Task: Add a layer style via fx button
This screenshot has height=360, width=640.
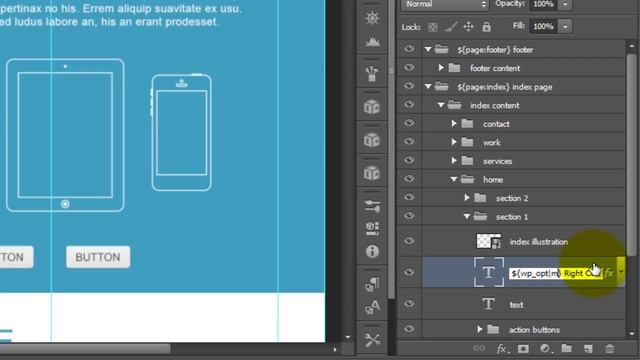Action: tap(502, 349)
